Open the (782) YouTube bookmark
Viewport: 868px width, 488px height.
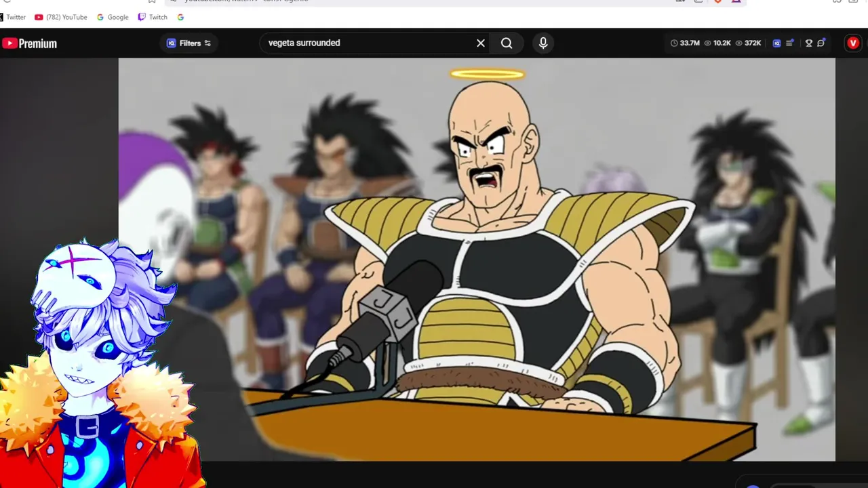61,17
